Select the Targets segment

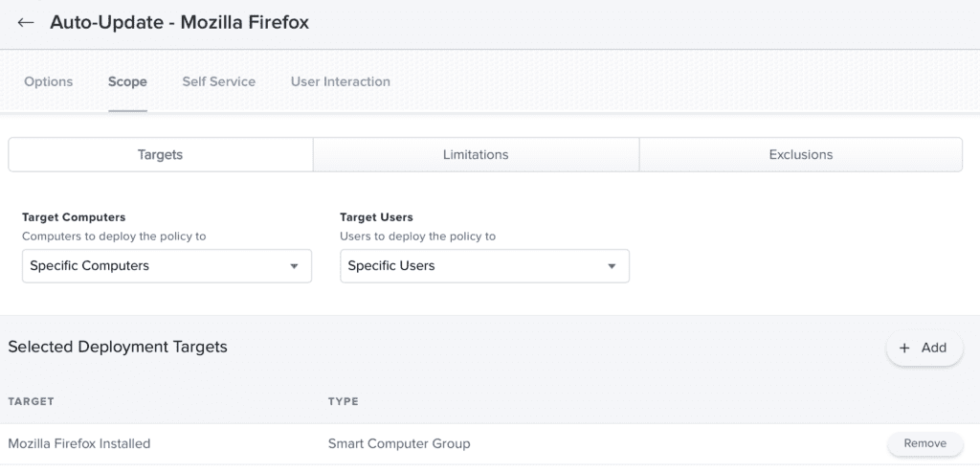pos(161,154)
